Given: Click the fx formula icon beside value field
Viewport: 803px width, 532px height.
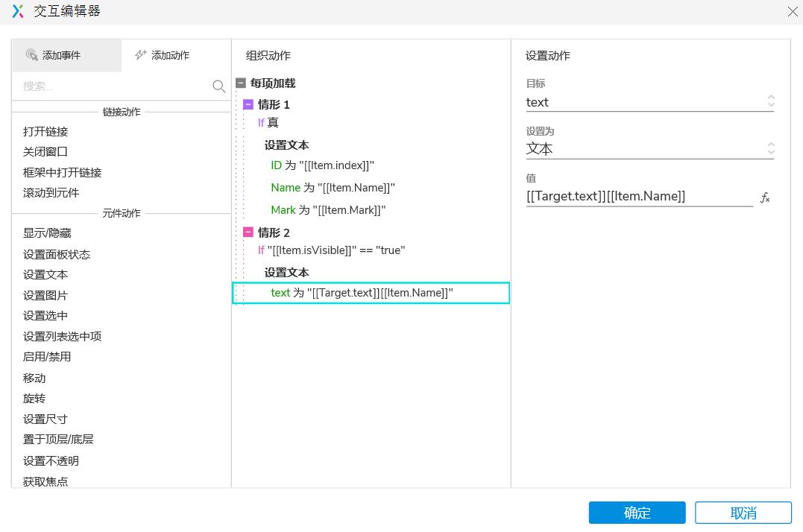Looking at the screenshot, I should pos(764,197).
